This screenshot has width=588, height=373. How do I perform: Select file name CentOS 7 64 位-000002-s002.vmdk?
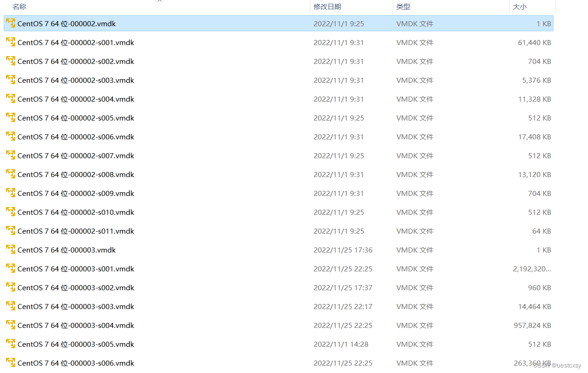[76, 61]
